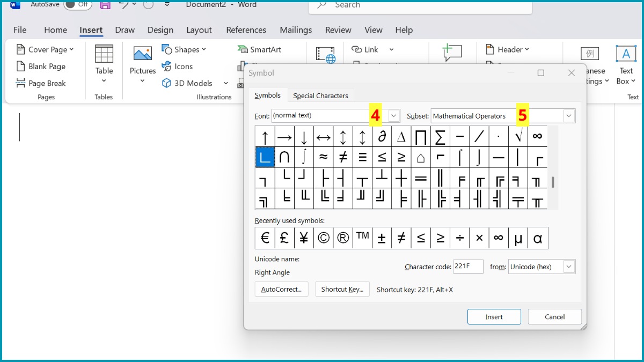Image resolution: width=644 pixels, height=362 pixels.
Task: Toggle the AutoSave switch
Action: pyautogui.click(x=78, y=5)
